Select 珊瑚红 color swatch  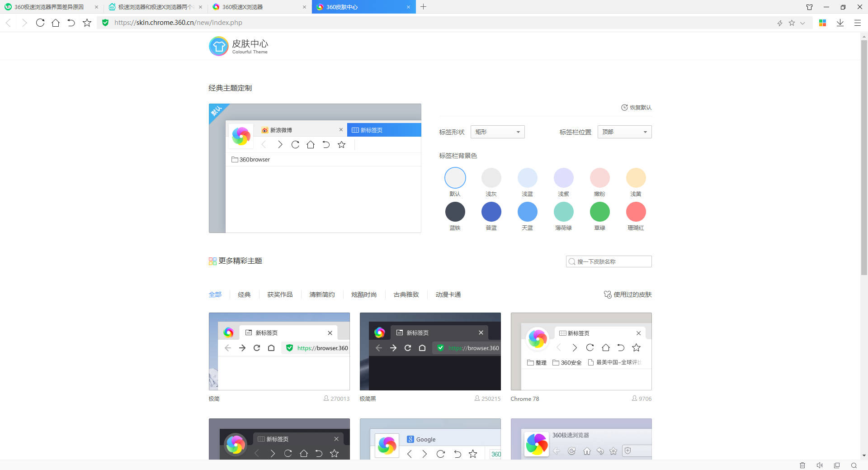tap(636, 212)
